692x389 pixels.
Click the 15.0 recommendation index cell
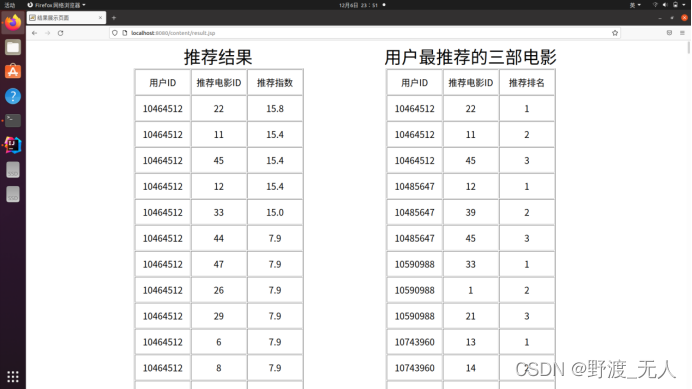point(275,212)
